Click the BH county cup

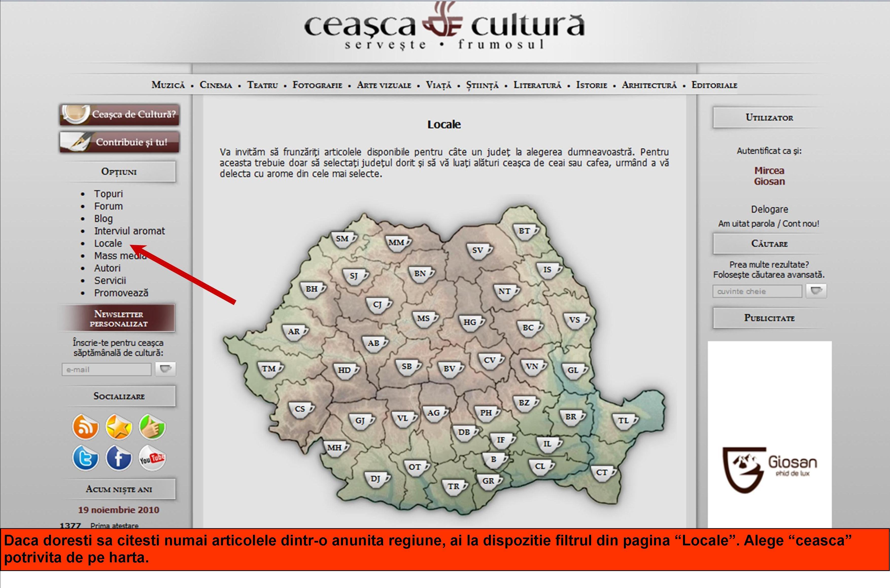[x=313, y=290]
